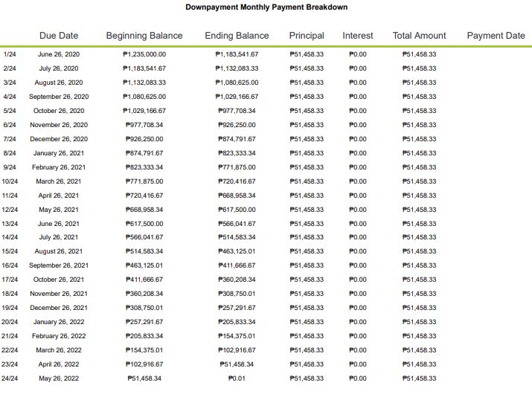Image resolution: width=532 pixels, height=394 pixels.
Task: Select the ₱0.01 ending balance cell
Action: pos(237,378)
